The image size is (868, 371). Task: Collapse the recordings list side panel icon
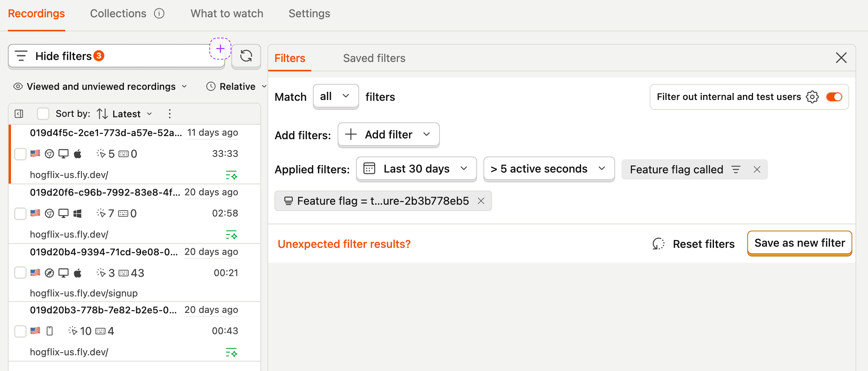tap(19, 114)
